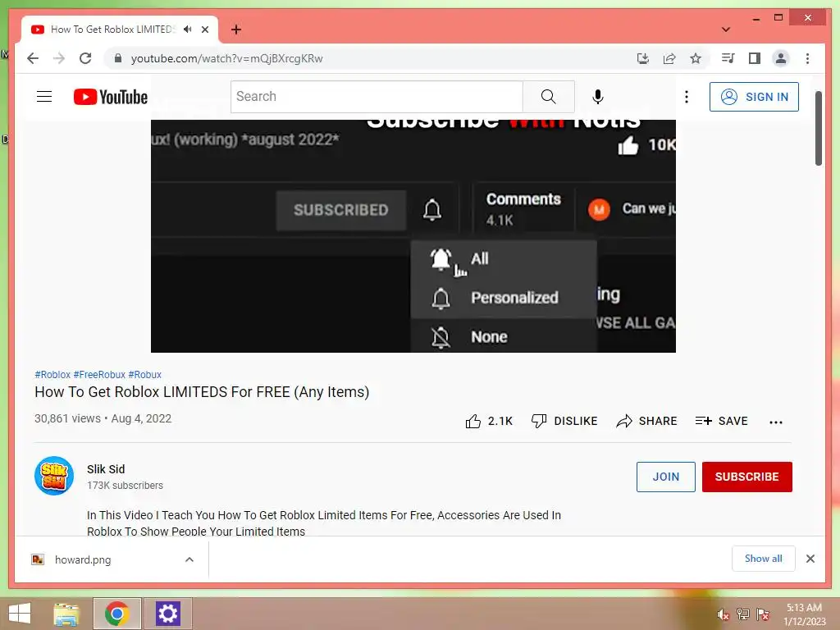Click into the YouTube Search field
Image resolution: width=840 pixels, height=630 pixels.
pos(377,97)
